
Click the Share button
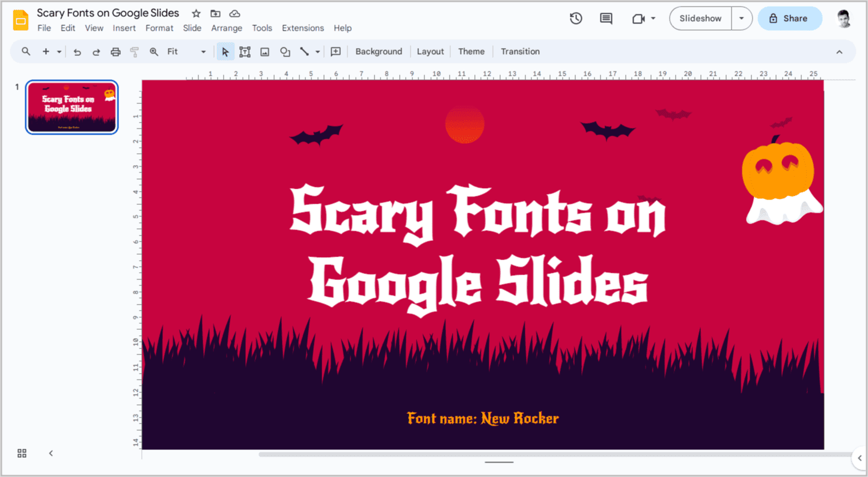790,19
